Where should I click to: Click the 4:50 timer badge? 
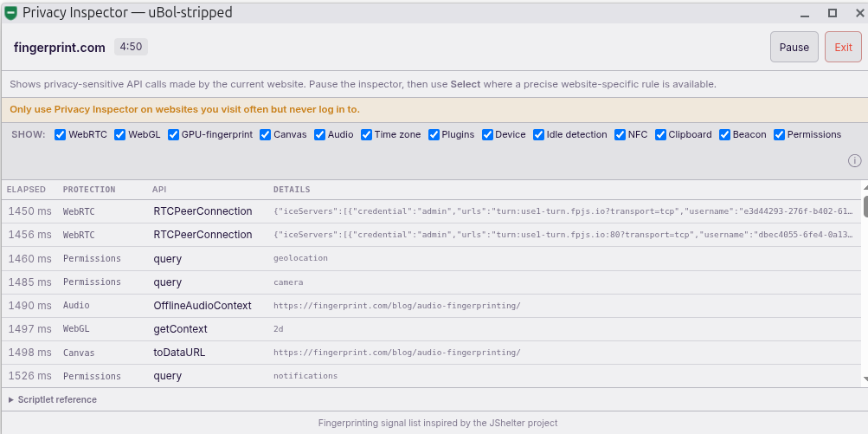(131, 47)
